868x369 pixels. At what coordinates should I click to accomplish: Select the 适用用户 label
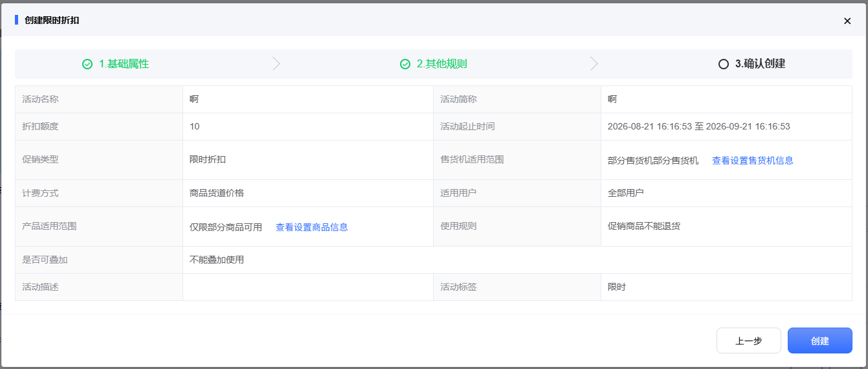point(458,194)
